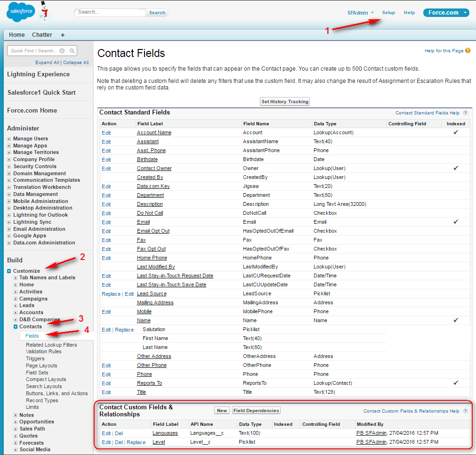Switch to the Chatter tab

pos(42,34)
